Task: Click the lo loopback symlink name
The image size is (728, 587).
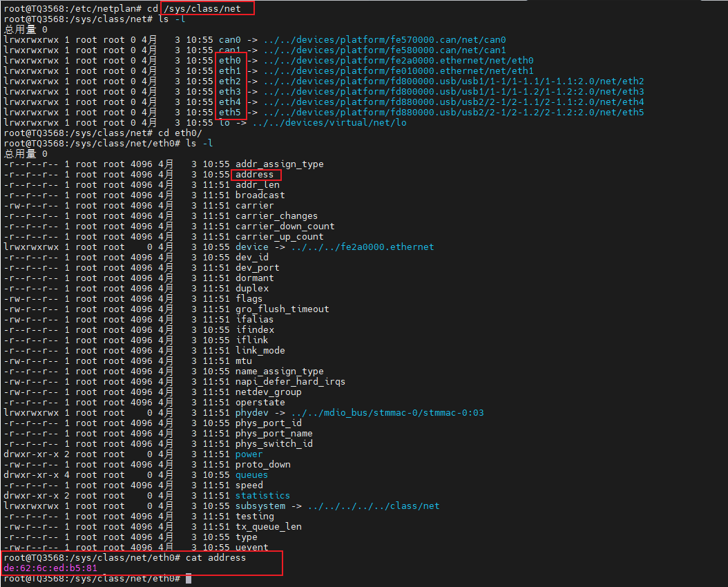Action: pyautogui.click(x=224, y=122)
